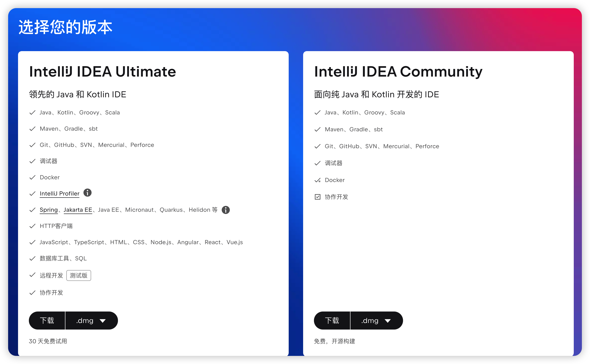Viewport: 590px width, 364px height.
Task: Click the 测试版 badge next to 远程开发
Action: tap(78, 275)
